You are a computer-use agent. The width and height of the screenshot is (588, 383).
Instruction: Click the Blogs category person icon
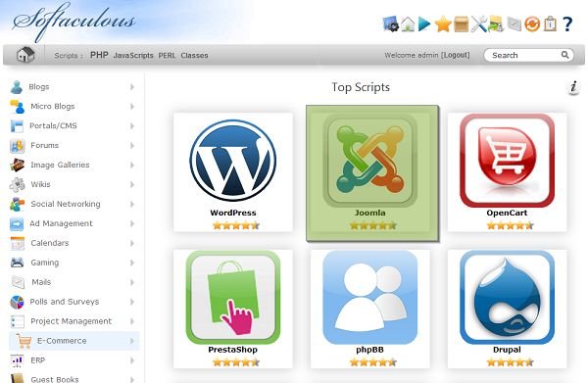pyautogui.click(x=17, y=87)
